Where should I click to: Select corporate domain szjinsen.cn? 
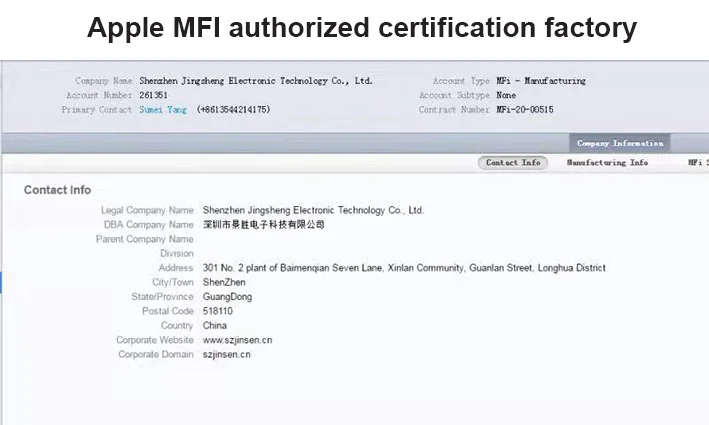(227, 354)
